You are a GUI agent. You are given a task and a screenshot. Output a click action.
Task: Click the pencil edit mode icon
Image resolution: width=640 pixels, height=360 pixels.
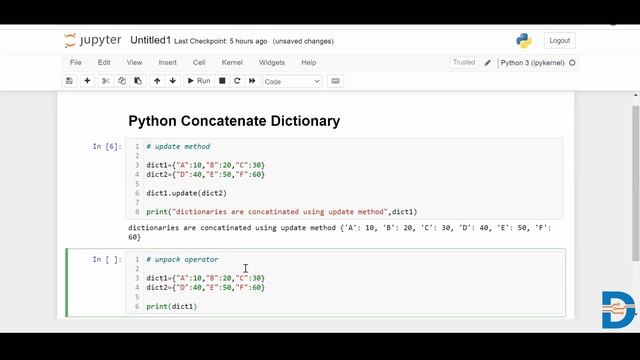[487, 63]
